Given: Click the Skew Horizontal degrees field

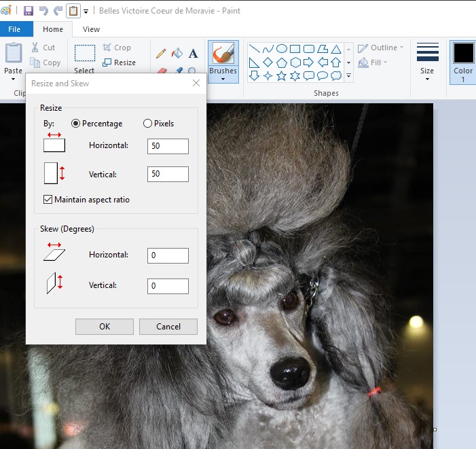Looking at the screenshot, I should click(x=168, y=255).
